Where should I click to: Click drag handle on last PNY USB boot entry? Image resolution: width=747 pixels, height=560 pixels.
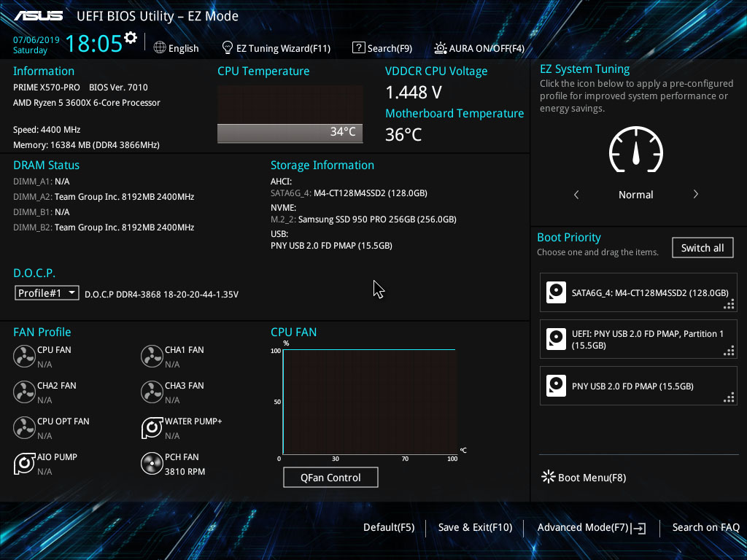click(x=729, y=397)
